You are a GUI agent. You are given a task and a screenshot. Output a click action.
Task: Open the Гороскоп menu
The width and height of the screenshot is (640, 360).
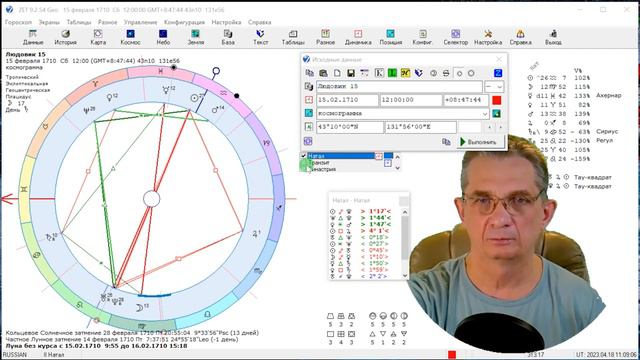point(18,22)
